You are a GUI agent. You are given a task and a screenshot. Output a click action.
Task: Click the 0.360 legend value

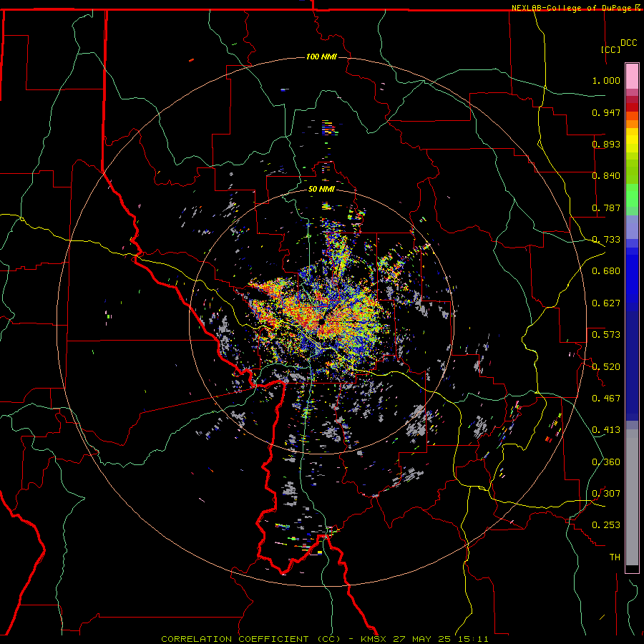coord(606,462)
